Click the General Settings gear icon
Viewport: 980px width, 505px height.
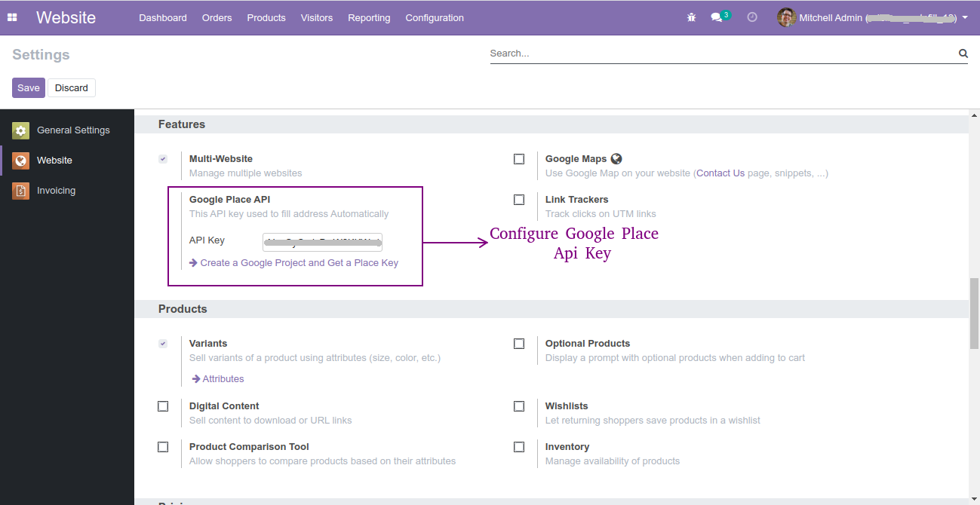coord(21,130)
